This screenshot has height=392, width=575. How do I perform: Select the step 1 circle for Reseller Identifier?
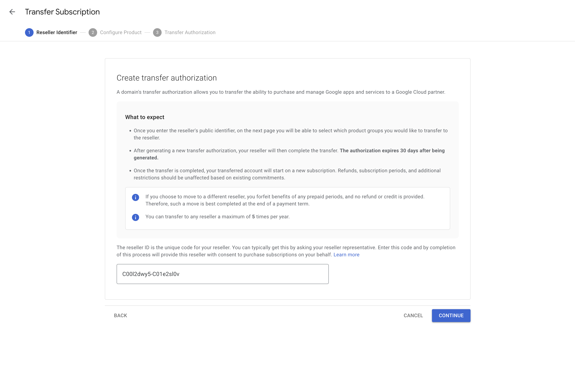[29, 32]
